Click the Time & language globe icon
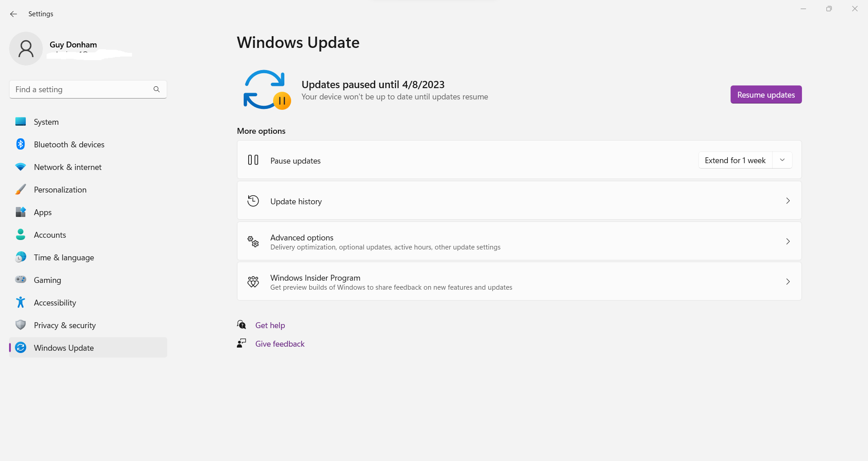The image size is (868, 461). coord(20,257)
